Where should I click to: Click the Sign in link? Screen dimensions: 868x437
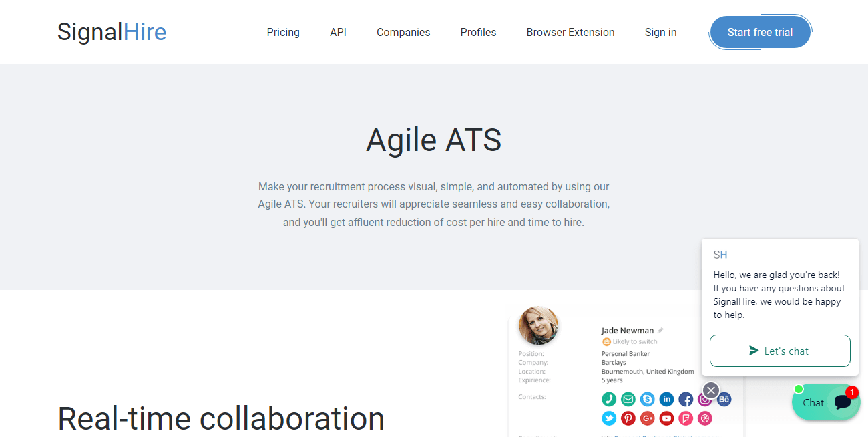tap(660, 32)
